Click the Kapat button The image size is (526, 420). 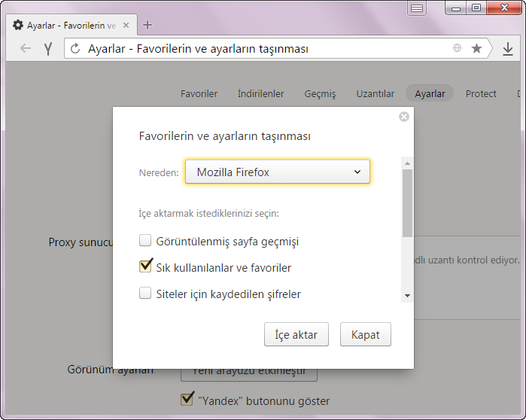(365, 334)
